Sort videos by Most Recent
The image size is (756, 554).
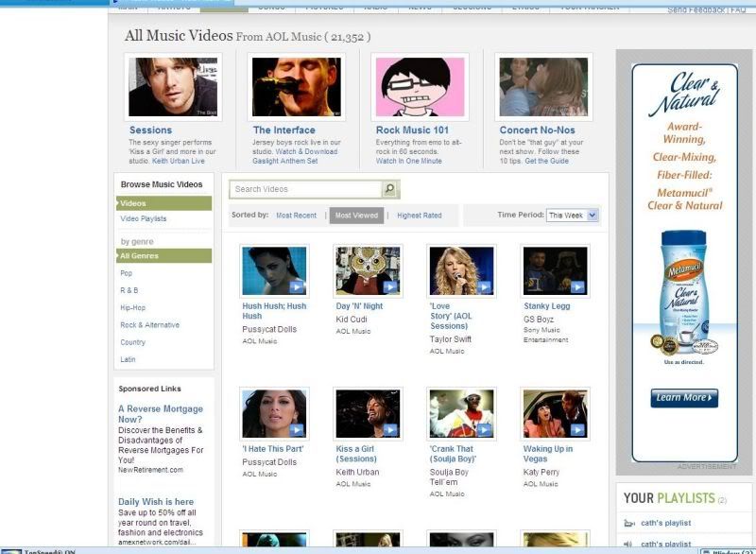[x=296, y=216]
